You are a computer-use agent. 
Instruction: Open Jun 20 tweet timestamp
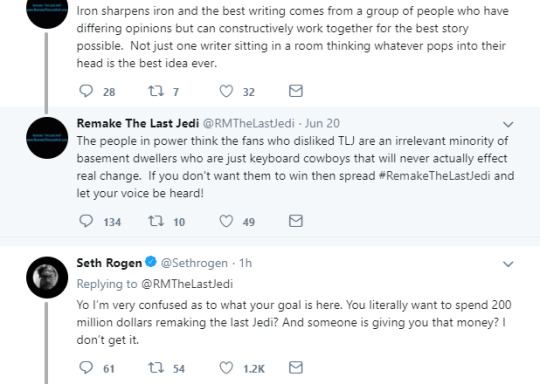click(x=322, y=123)
